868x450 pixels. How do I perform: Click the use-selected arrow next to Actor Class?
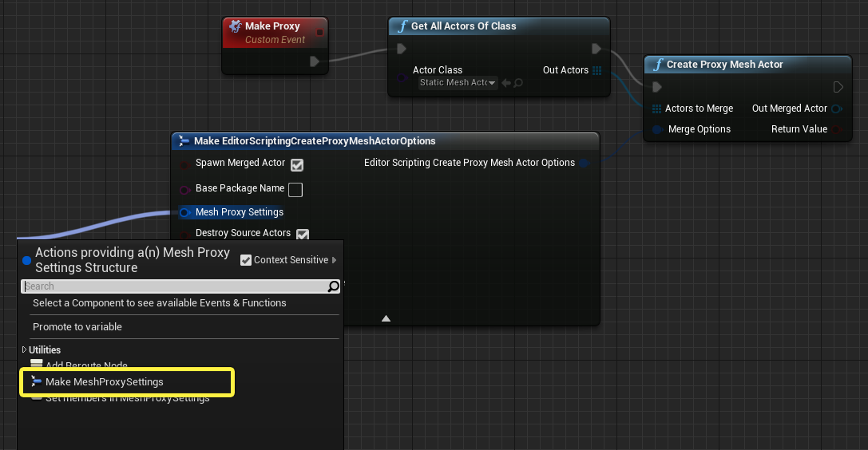point(506,83)
